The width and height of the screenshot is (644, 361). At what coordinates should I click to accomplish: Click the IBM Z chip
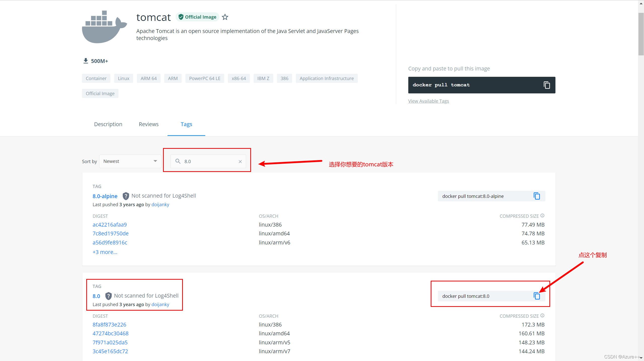(x=263, y=78)
